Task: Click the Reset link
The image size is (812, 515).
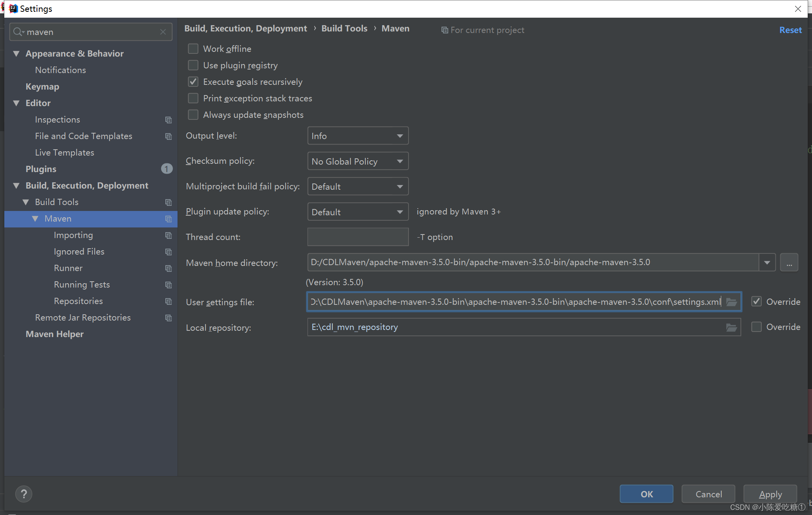Action: [x=790, y=30]
